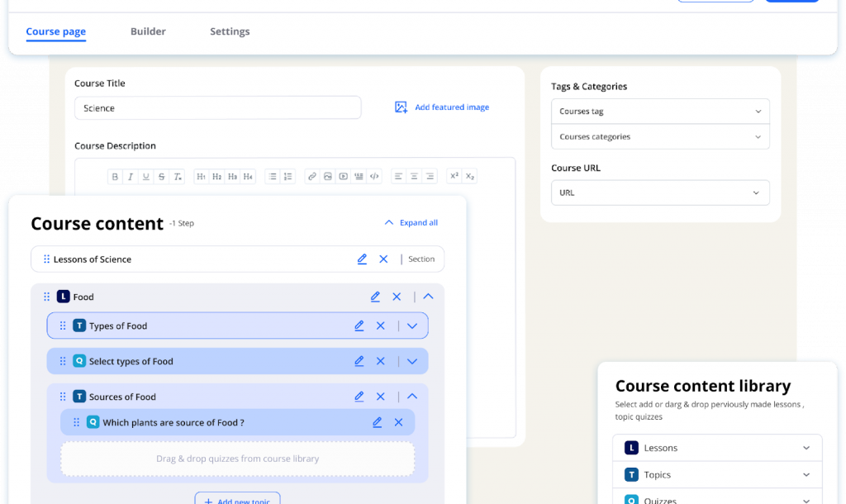846x504 pixels.
Task: Apply italic formatting in the editor toolbar
Action: [x=130, y=176]
